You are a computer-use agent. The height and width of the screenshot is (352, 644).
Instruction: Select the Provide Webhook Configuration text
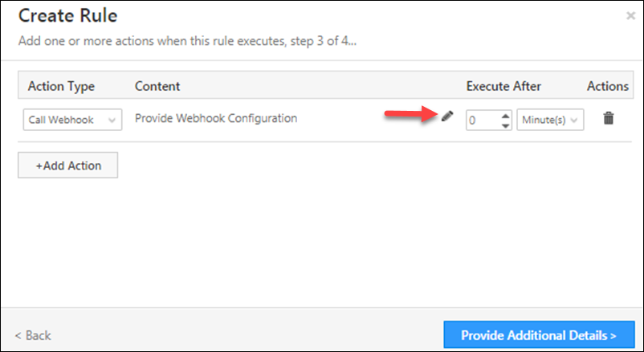coord(216,118)
